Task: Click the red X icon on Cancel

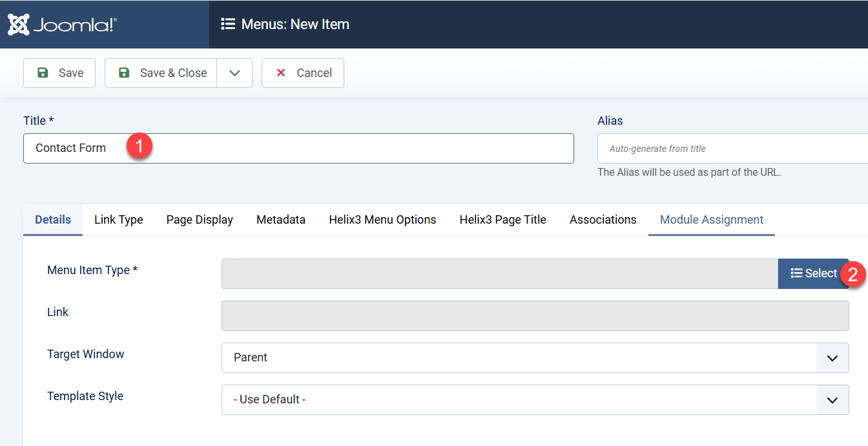Action: [280, 72]
